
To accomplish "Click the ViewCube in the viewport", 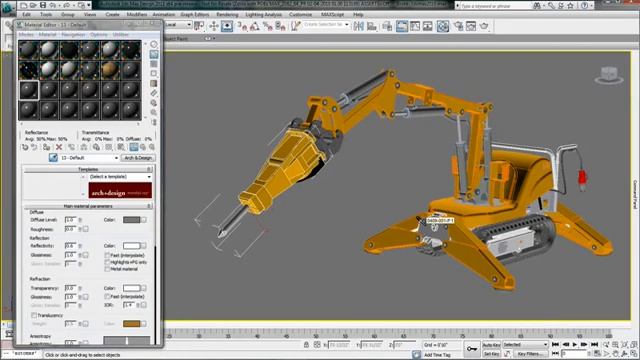I will (609, 75).
